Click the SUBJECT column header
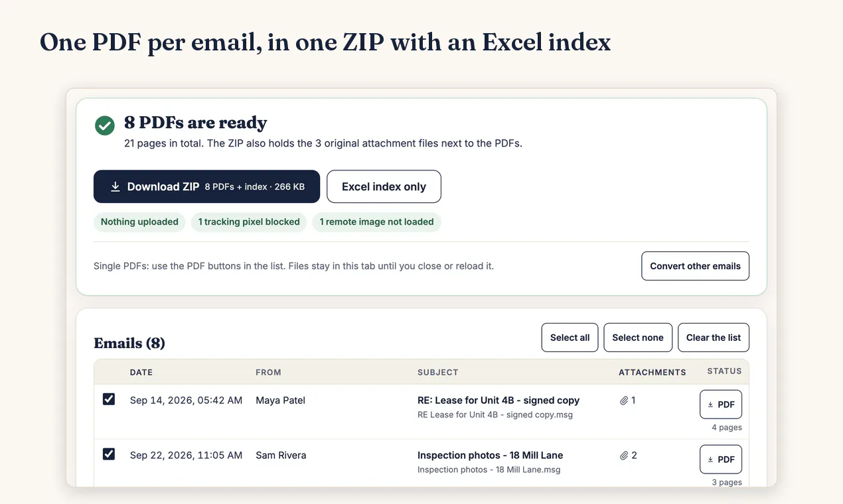 (438, 372)
